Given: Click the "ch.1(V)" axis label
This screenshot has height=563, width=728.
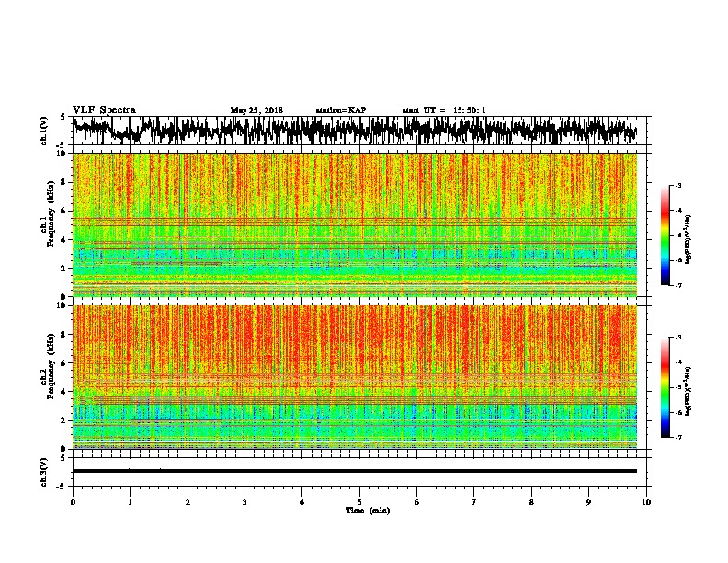Looking at the screenshot, I should (44, 131).
